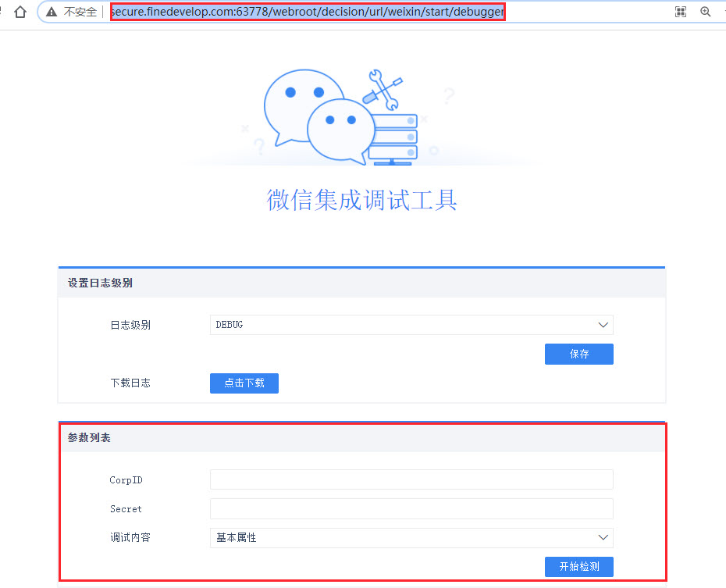Click the 点击下载 button
Viewport: 726px width, 588px height.
click(244, 383)
